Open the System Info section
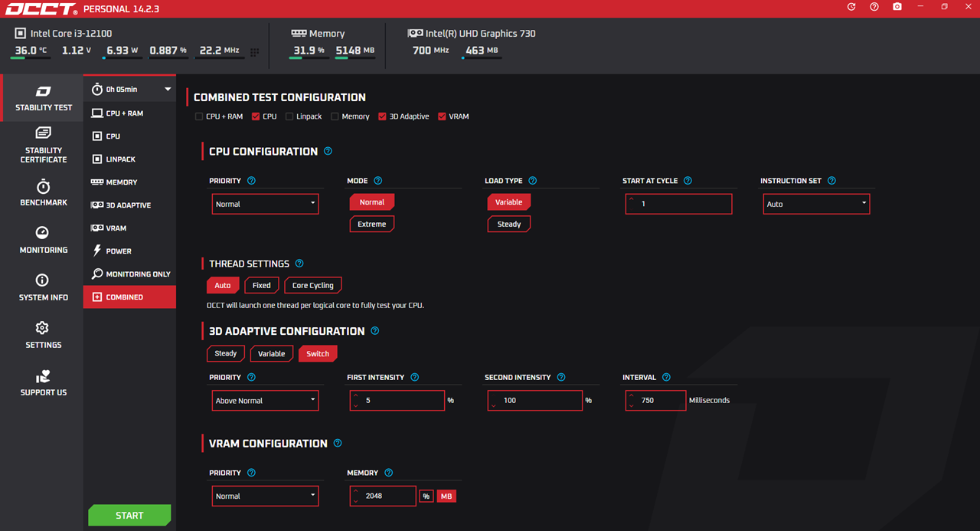 coord(44,288)
